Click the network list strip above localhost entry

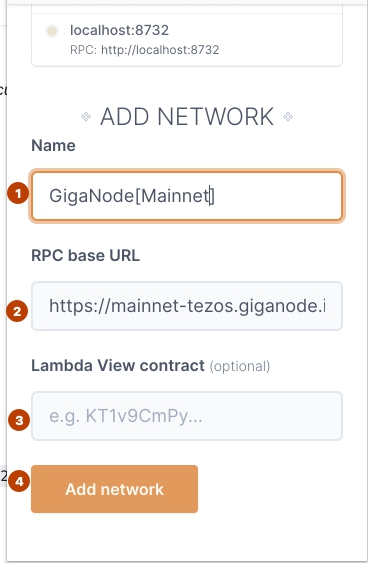[187, 9]
